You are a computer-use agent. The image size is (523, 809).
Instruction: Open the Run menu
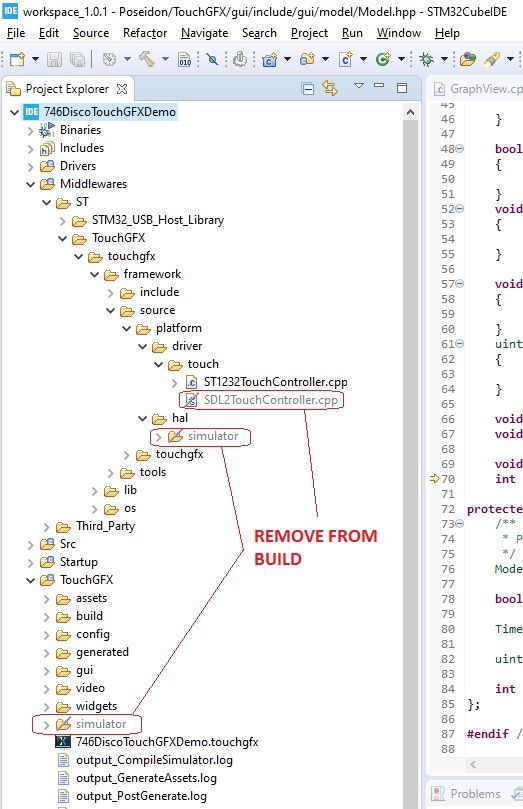click(352, 33)
